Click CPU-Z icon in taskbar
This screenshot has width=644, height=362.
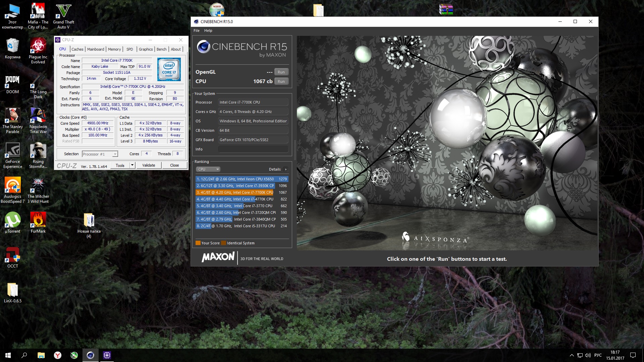[x=107, y=355]
